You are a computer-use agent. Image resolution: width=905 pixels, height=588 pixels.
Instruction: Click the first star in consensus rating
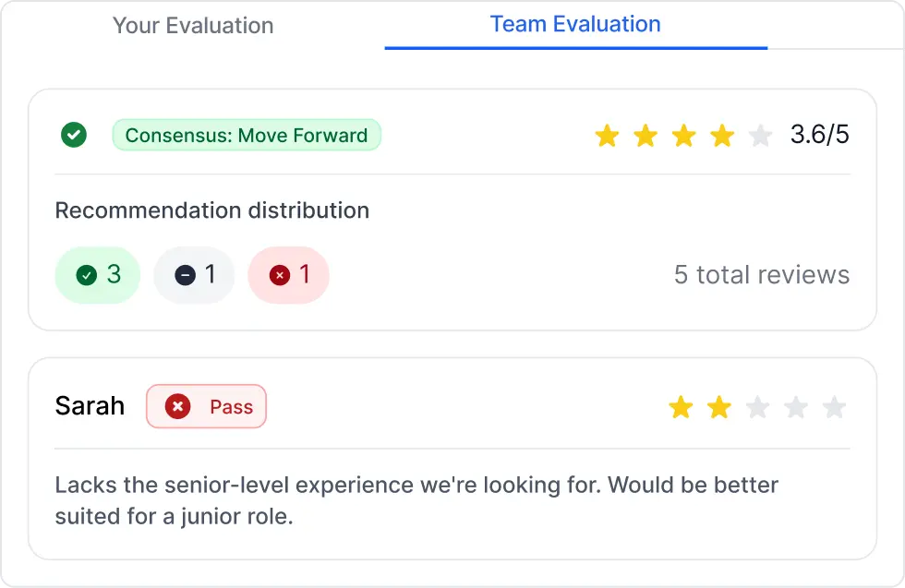(607, 137)
